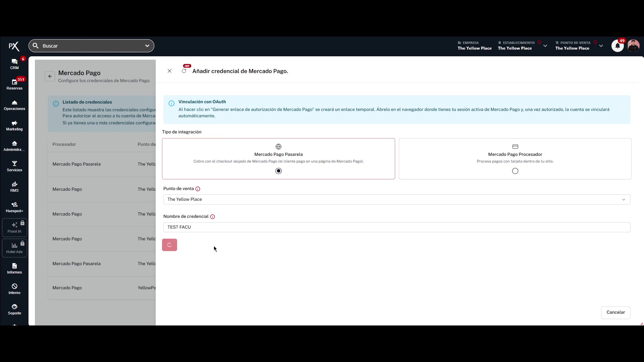Expand the Punto de venta dropdown
Viewport: 644px width, 362px height.
coord(397,199)
